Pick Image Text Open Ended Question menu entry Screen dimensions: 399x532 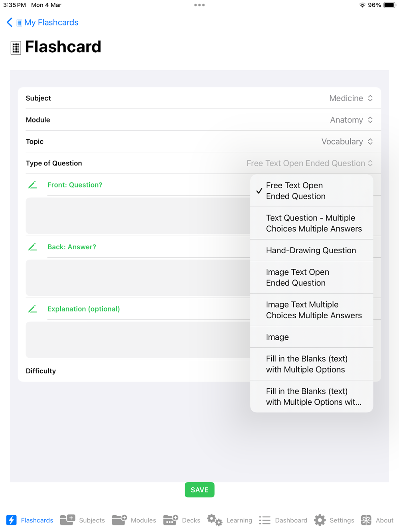pyautogui.click(x=312, y=278)
